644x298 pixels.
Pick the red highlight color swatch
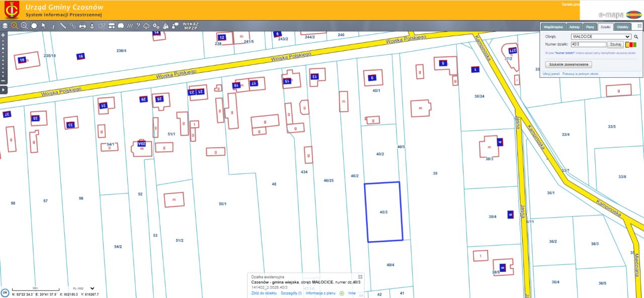[x=630, y=45]
